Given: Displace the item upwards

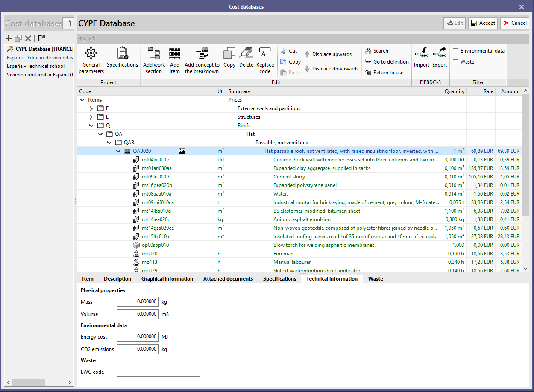Looking at the screenshot, I should [328, 54].
